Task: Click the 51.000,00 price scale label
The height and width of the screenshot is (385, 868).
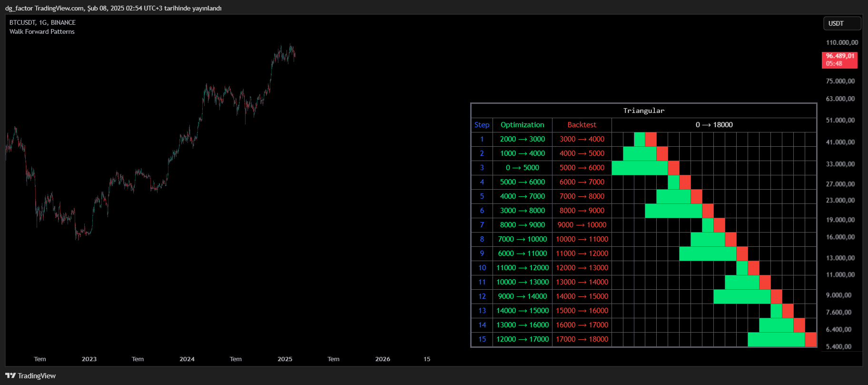Action: 840,120
